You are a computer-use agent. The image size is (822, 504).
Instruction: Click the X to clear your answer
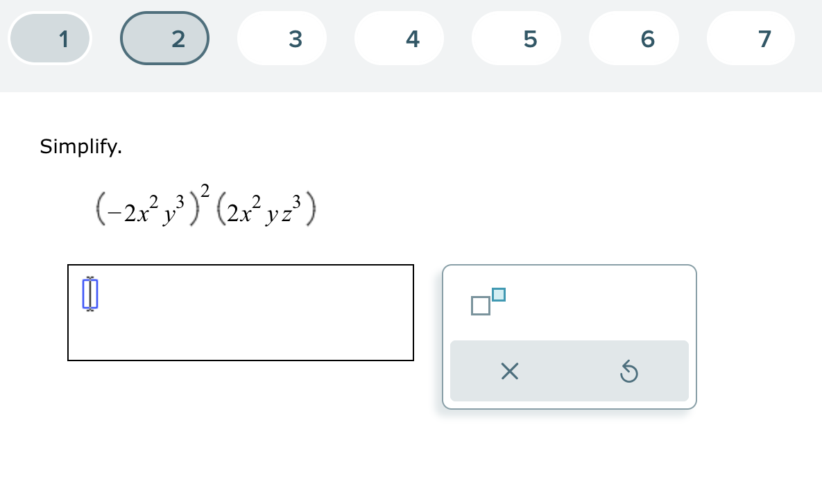coord(509,372)
